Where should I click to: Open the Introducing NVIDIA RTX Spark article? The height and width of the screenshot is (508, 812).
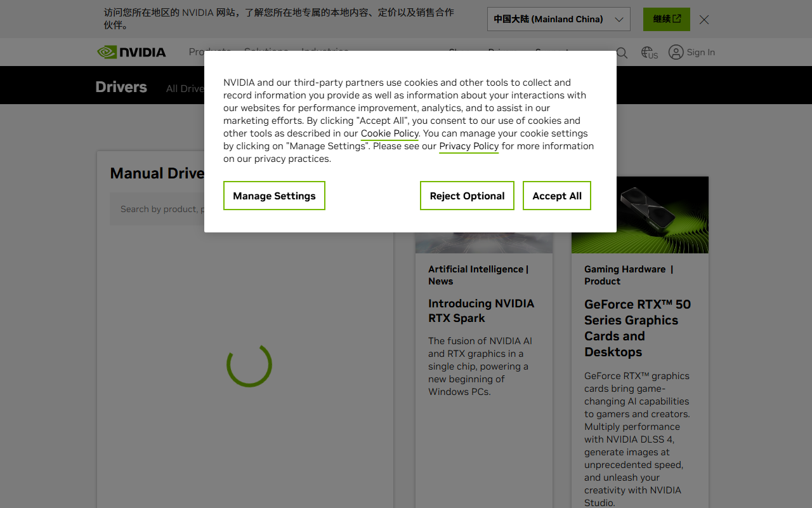481,311
